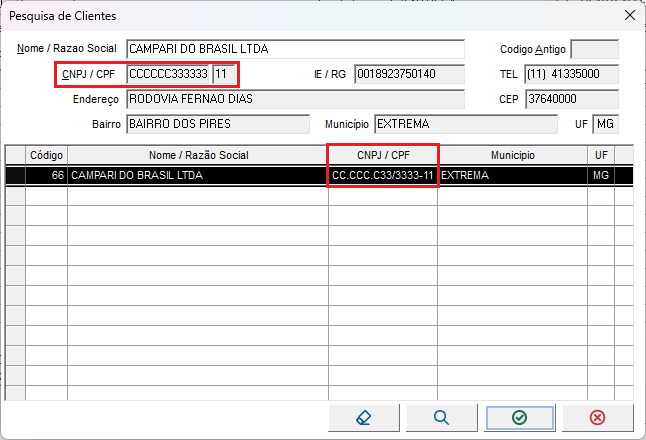Viewport: 646px width, 440px height.
Task: Click MG cell in the grid row
Action: 601,176
